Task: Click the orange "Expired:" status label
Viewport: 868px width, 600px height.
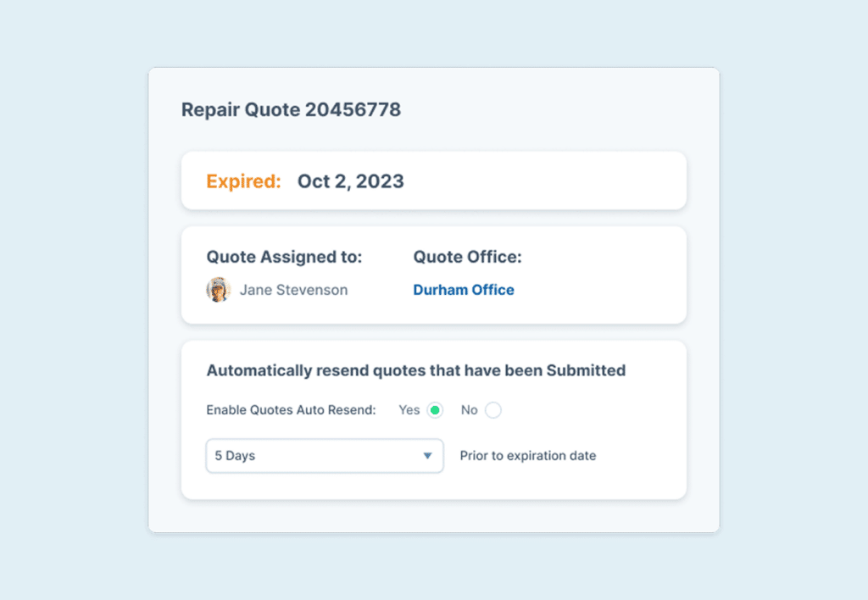Action: pyautogui.click(x=243, y=181)
